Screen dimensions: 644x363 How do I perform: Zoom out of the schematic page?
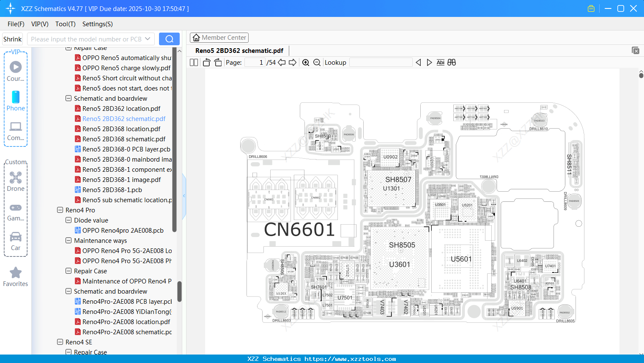click(x=316, y=62)
